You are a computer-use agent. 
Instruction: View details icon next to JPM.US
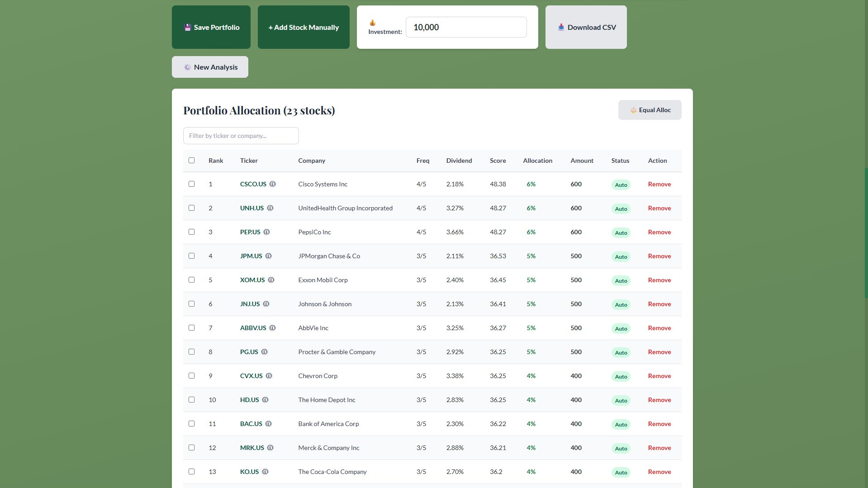coord(269,256)
